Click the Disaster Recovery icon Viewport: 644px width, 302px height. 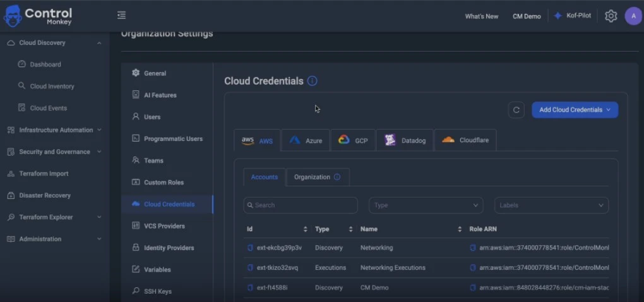point(11,196)
